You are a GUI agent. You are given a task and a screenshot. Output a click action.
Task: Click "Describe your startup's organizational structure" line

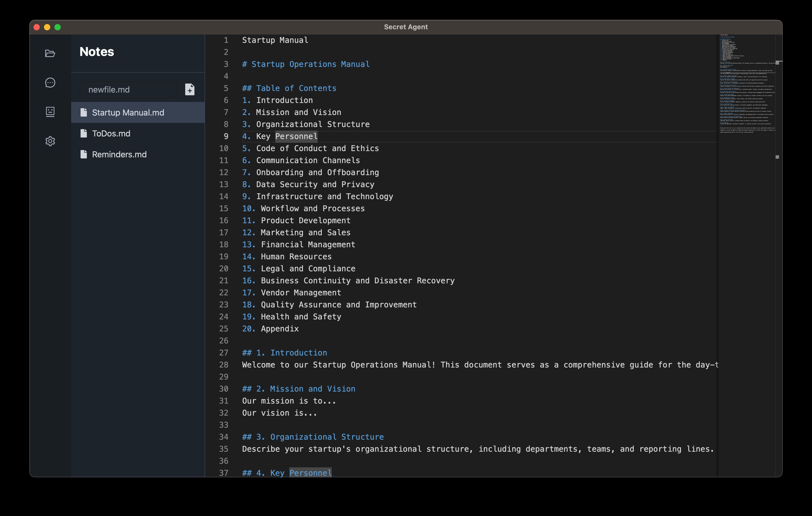478,449
